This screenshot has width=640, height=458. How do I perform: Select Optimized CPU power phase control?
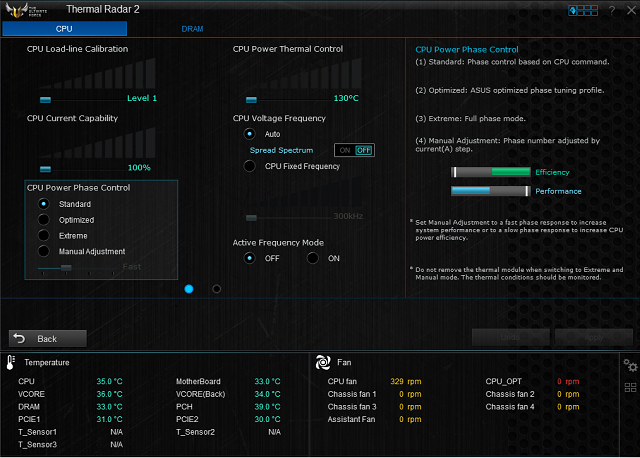click(43, 220)
